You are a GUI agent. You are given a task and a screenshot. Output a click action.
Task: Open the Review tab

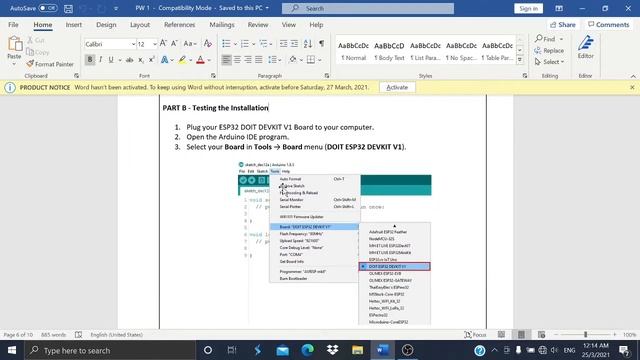click(x=258, y=25)
